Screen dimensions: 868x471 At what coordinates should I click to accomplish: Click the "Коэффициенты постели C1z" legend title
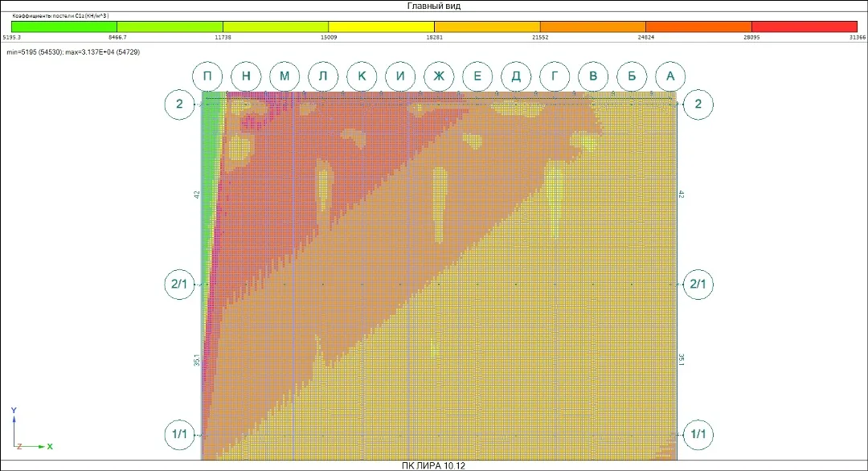click(60, 16)
